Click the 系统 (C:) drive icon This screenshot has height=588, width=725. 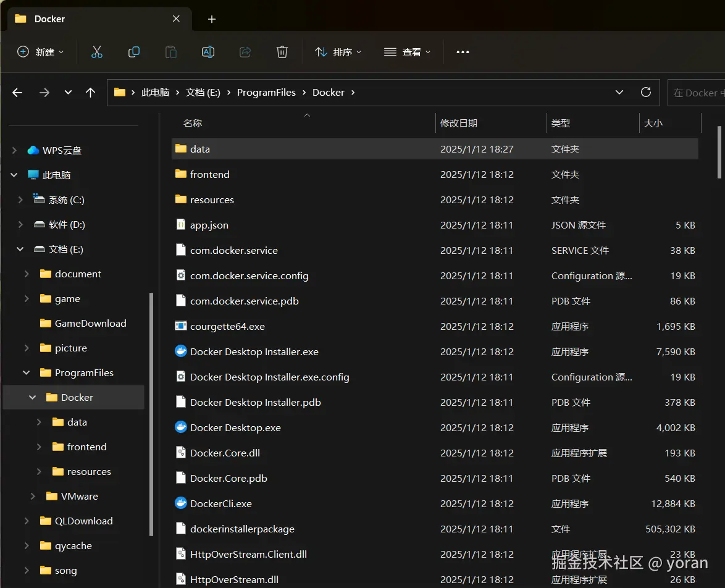[40, 199]
